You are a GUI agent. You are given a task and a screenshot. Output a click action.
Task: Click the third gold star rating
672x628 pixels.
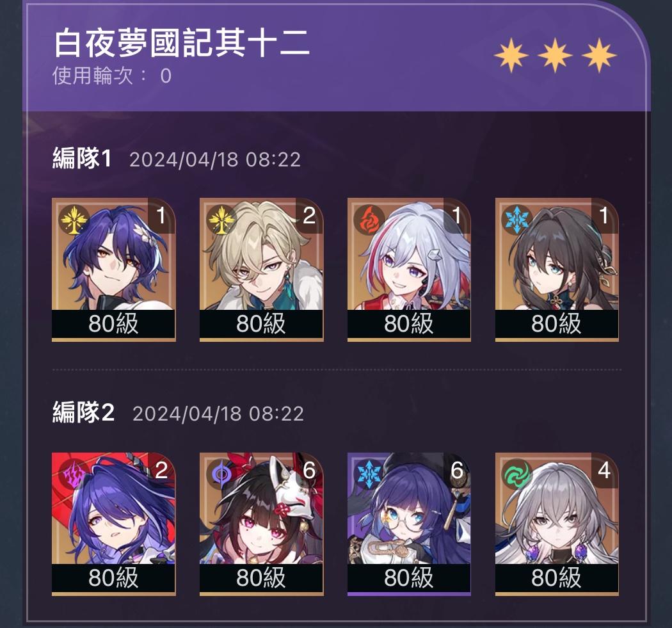599,55
